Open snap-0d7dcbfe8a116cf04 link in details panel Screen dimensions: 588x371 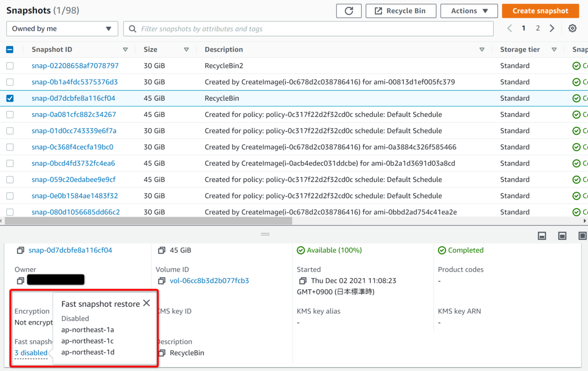coord(70,250)
